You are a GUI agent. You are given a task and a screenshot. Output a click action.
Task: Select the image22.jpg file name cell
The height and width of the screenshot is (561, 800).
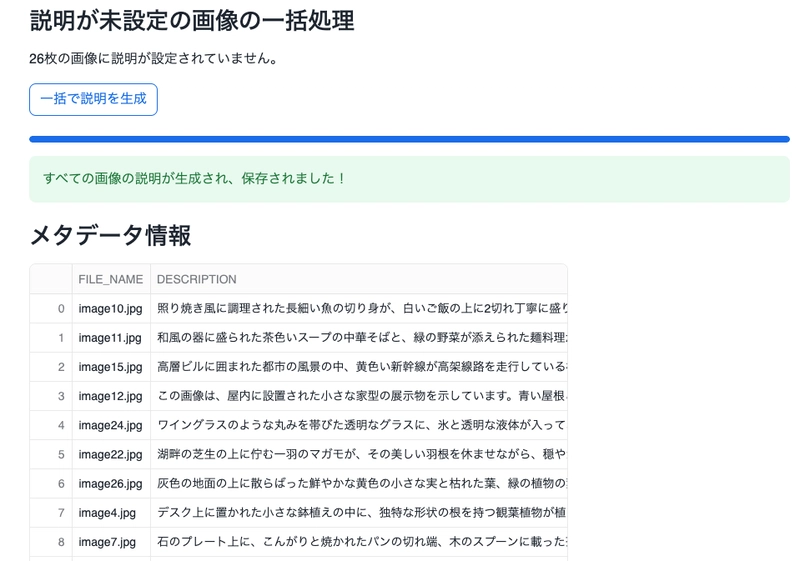(111, 454)
